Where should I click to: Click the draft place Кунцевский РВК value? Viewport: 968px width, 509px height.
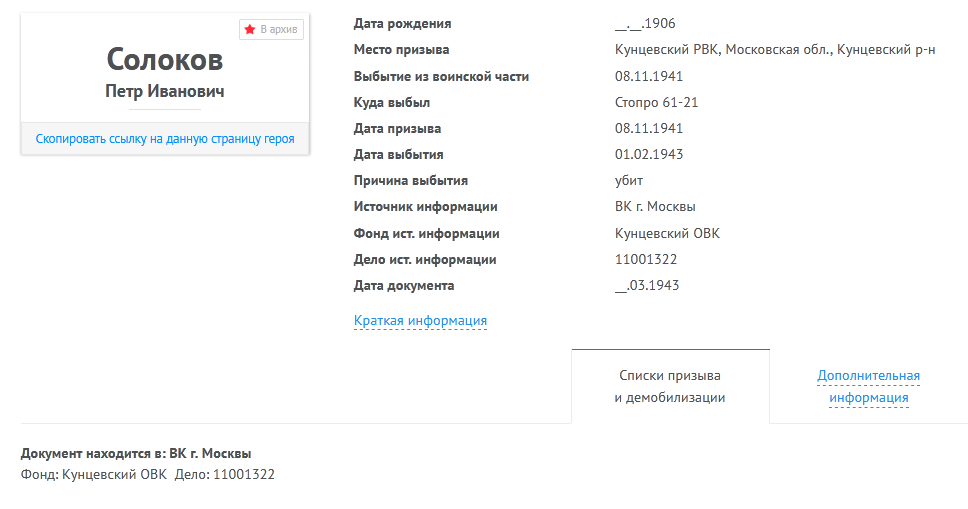coord(775,50)
